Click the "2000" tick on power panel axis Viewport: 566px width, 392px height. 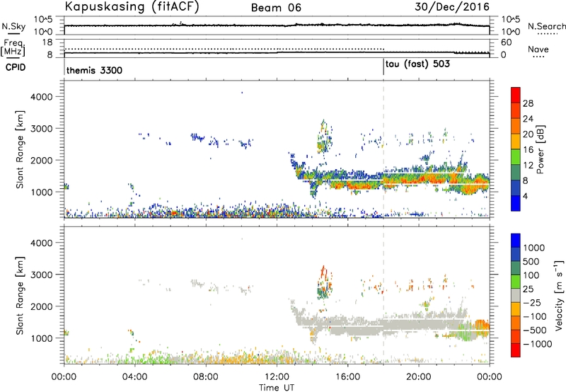42,160
